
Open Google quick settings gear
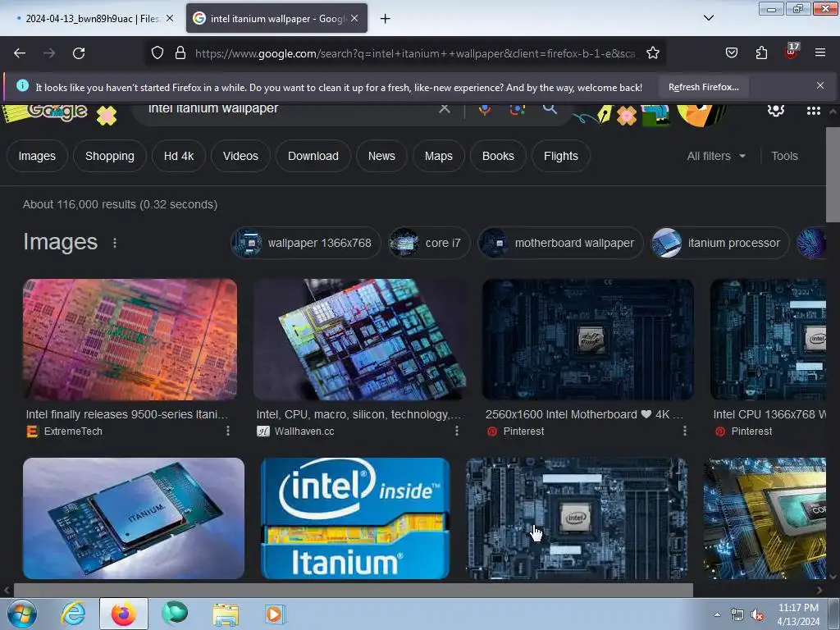tap(776, 110)
